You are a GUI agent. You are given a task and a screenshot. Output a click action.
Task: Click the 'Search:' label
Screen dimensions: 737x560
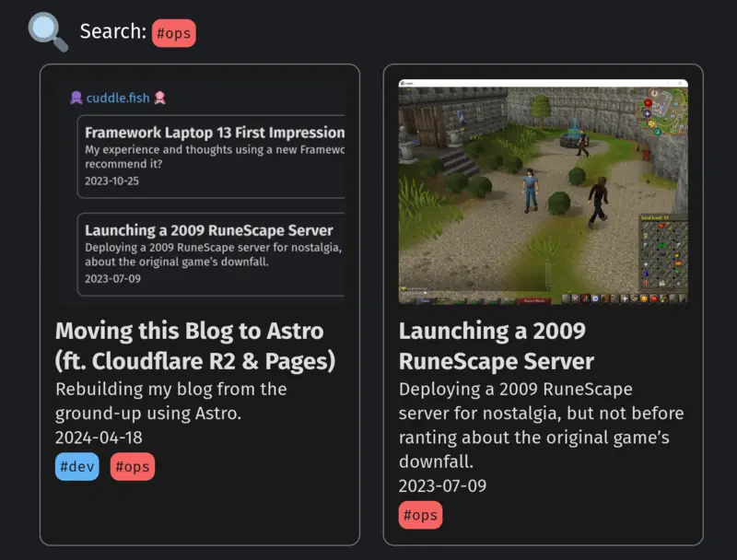(x=113, y=31)
